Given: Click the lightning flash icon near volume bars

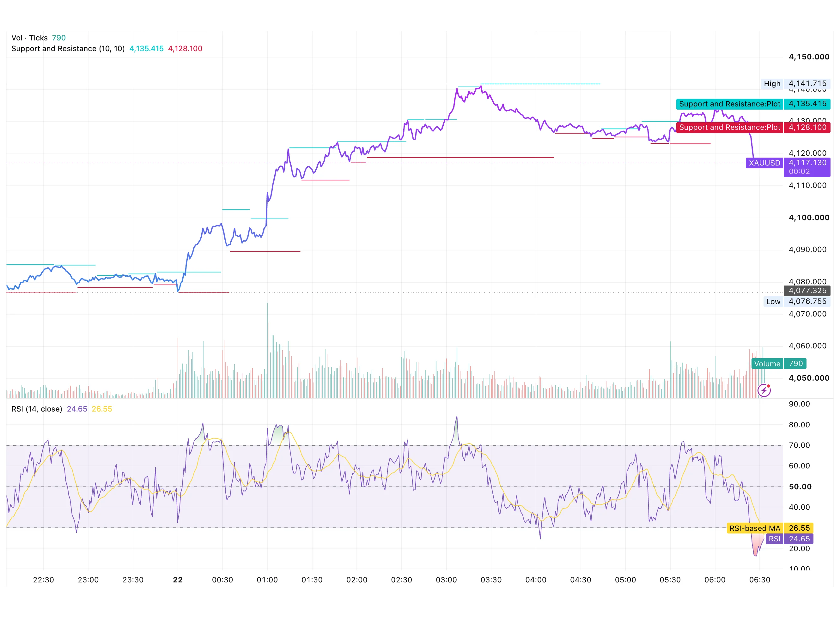Looking at the screenshot, I should point(764,390).
